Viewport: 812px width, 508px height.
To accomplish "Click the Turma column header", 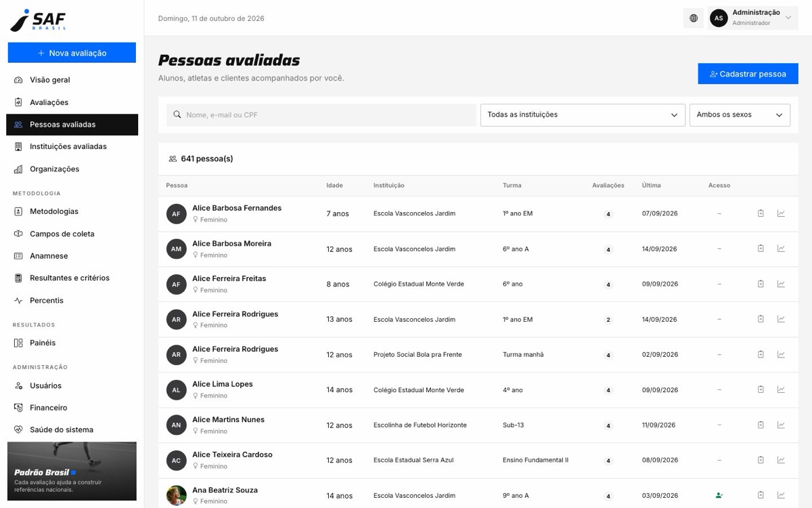I will pyautogui.click(x=512, y=186).
